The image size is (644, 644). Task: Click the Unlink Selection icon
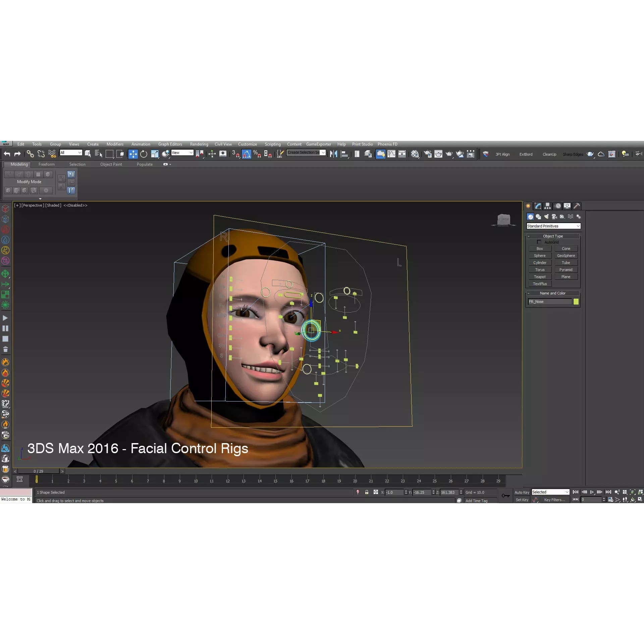41,154
